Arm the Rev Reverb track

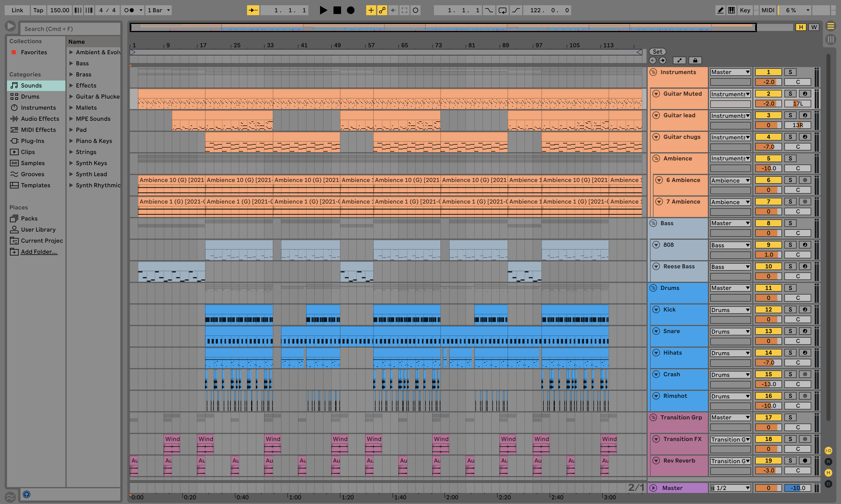(x=804, y=461)
